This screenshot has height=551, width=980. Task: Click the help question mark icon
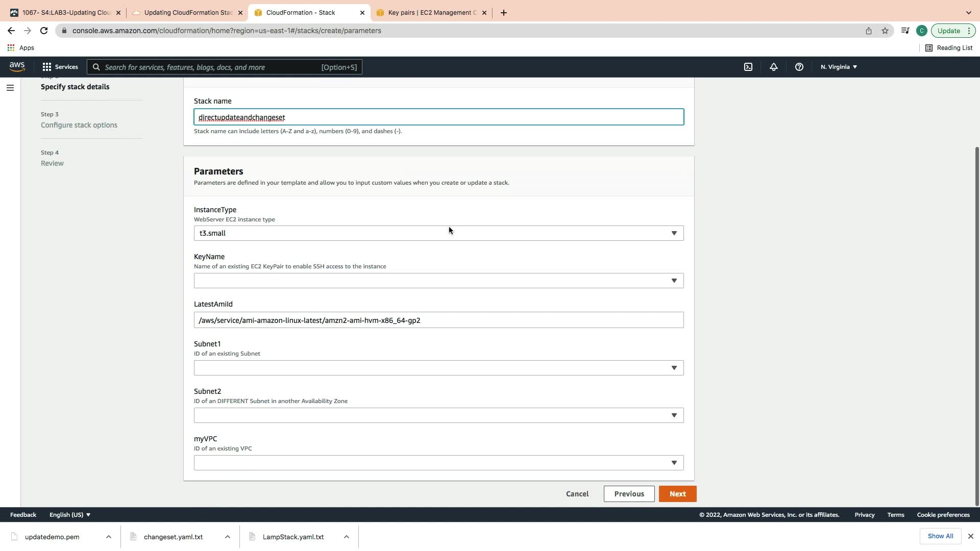[799, 67]
